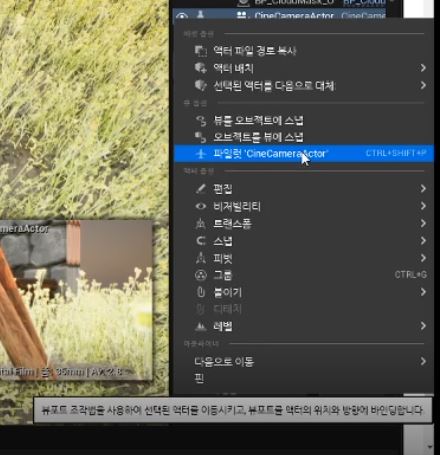
Task: Choose 핀 in the context menu
Action: tap(303, 379)
